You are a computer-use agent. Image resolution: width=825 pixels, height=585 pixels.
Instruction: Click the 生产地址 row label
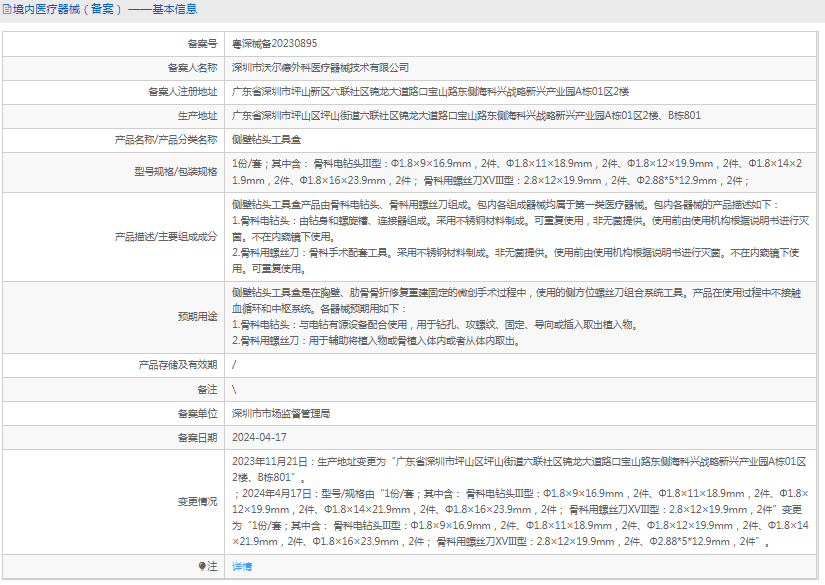coord(197,116)
